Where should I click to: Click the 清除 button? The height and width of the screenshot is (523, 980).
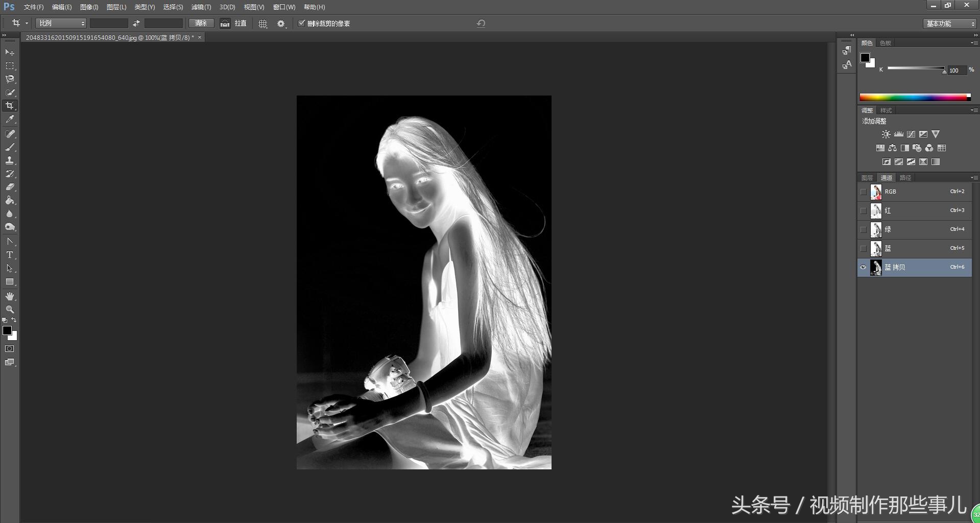pyautogui.click(x=201, y=23)
